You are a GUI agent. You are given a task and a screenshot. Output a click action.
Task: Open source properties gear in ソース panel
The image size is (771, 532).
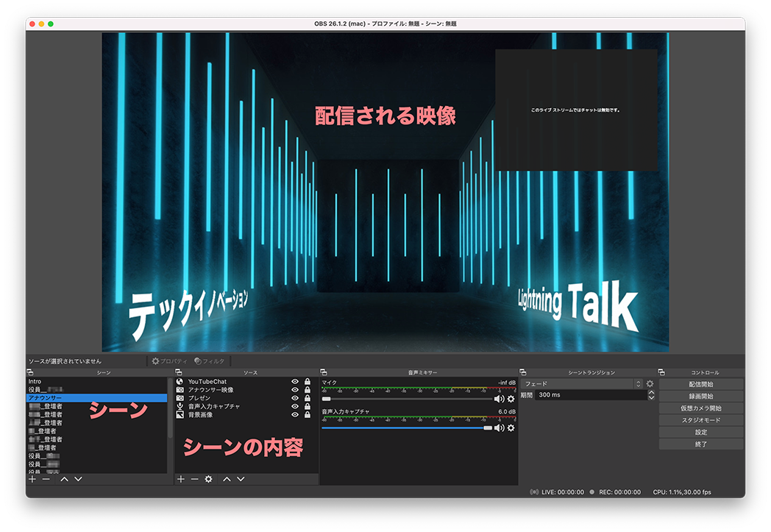tap(209, 479)
